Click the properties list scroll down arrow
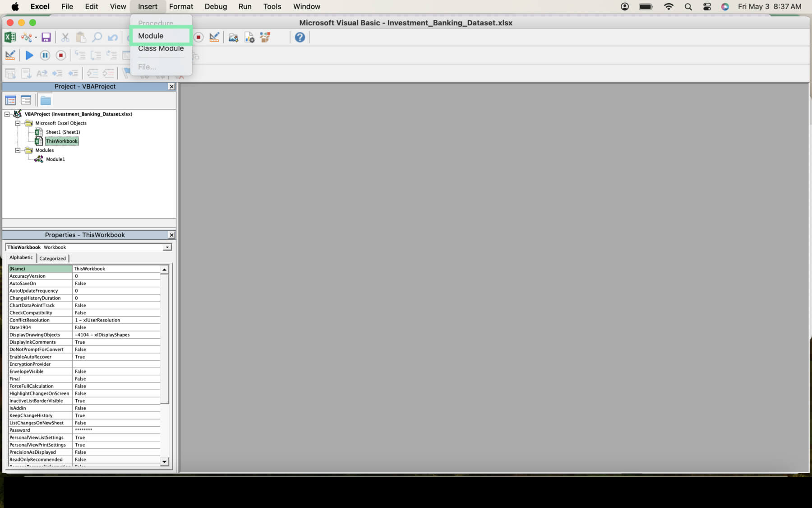 tap(165, 462)
